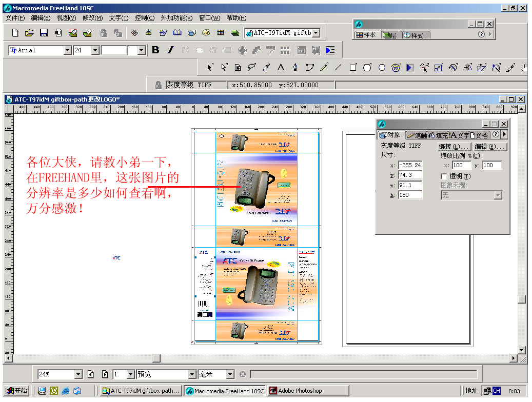Select the Polygon tool
The width and height of the screenshot is (532, 402).
point(367,68)
